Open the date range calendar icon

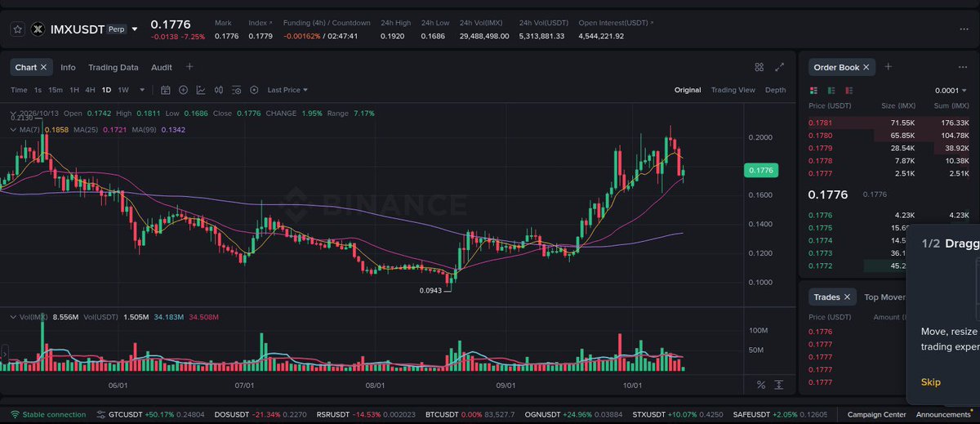[x=166, y=90]
